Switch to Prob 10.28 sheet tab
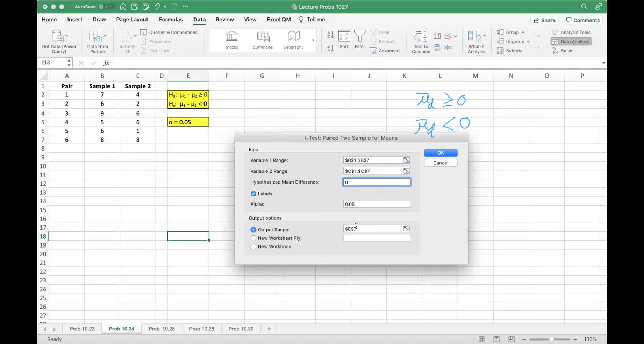Viewport: 644px width, 344px height. click(201, 329)
